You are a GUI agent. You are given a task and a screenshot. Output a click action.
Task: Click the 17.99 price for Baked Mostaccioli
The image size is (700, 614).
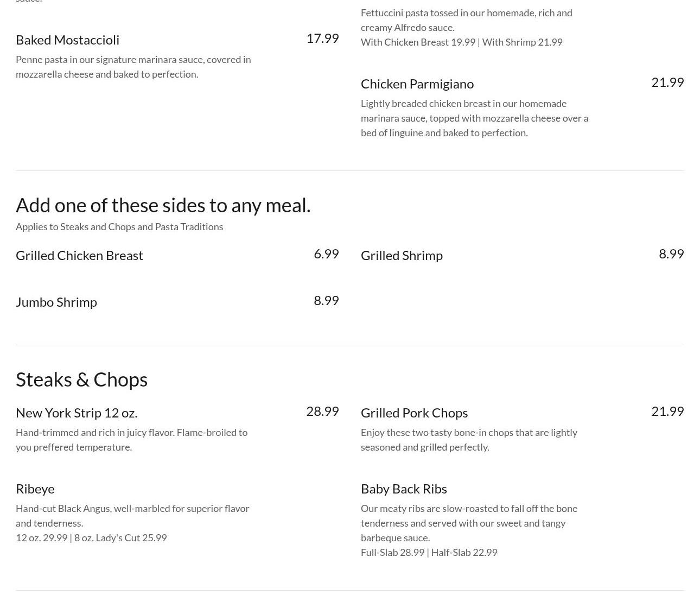[322, 38]
